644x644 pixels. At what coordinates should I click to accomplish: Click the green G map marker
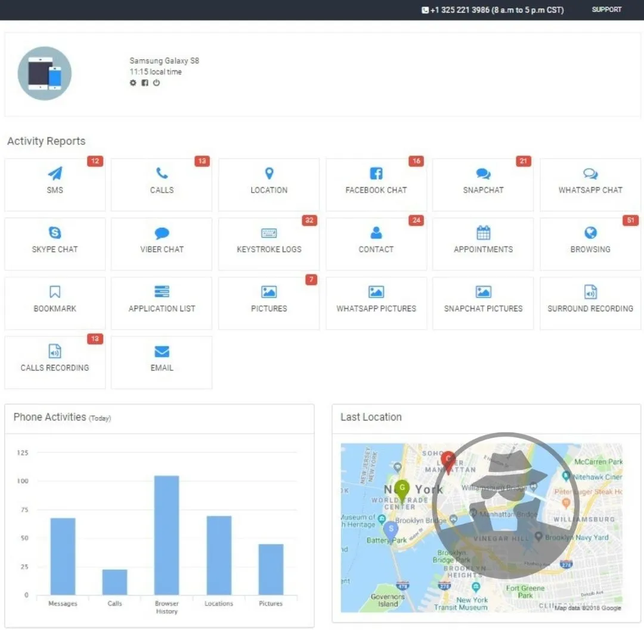[x=402, y=490]
